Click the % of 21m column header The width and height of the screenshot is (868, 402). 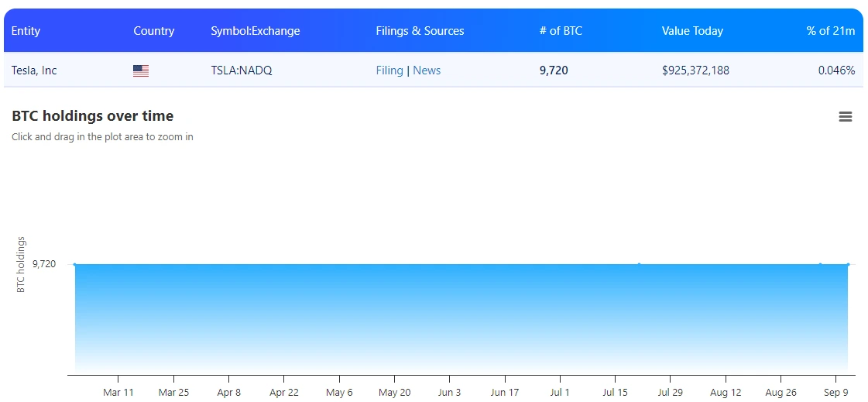pos(830,31)
